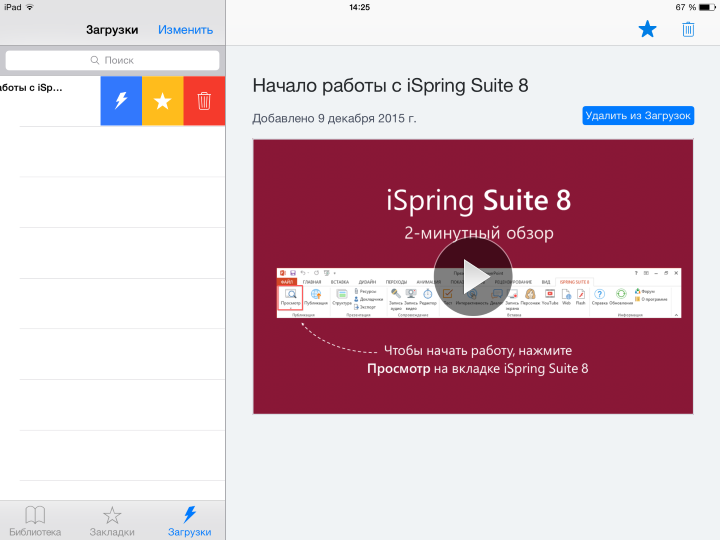This screenshot has height=540, width=720.
Task: Tap the "Загрузки" header title
Action: (112, 30)
